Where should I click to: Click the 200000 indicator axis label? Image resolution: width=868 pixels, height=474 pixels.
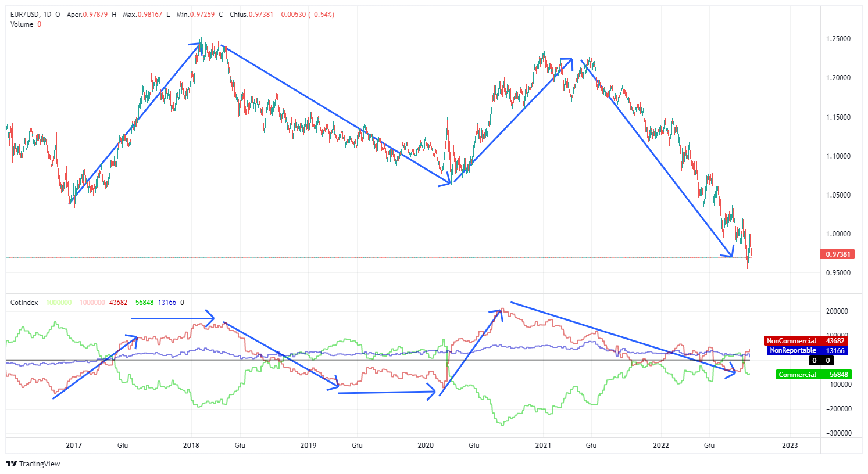(837, 311)
